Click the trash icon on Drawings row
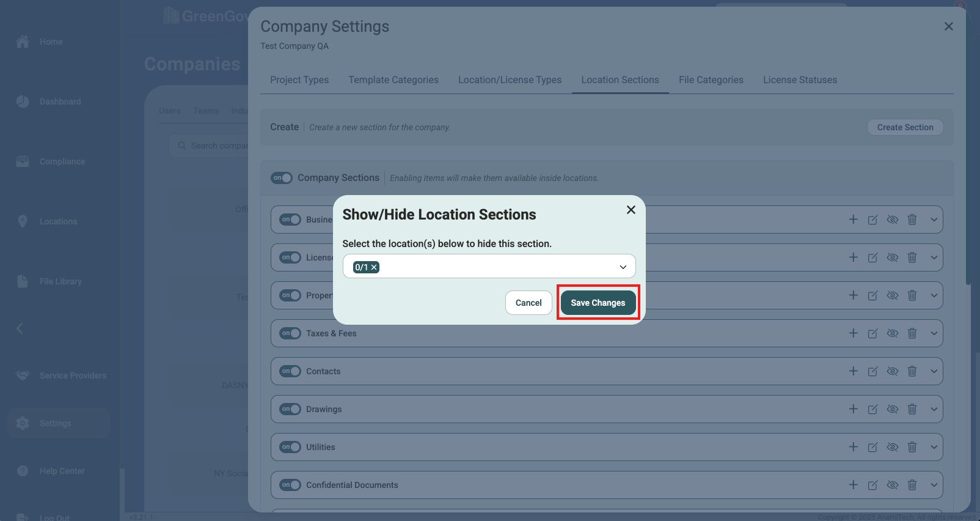Screen dimensions: 980x521 pos(912,409)
